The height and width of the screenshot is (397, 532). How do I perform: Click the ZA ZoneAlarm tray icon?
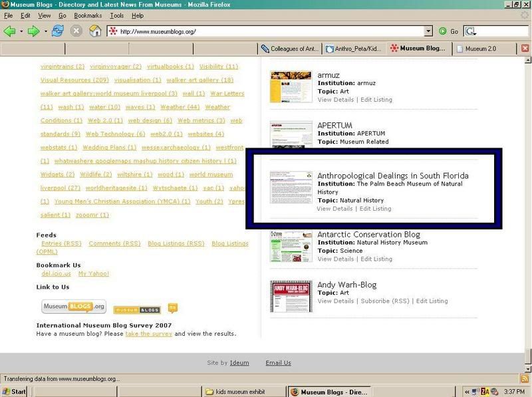(x=485, y=392)
